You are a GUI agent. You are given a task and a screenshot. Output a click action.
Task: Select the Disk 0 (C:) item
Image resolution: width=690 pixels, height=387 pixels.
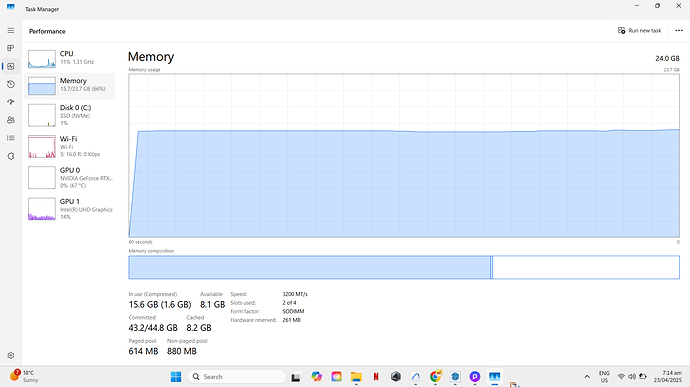(x=70, y=115)
